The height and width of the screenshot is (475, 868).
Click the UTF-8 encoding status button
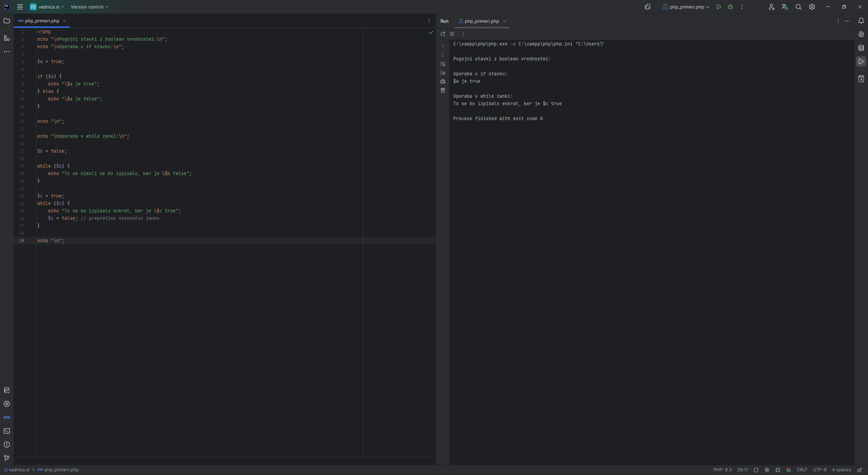coord(820,470)
